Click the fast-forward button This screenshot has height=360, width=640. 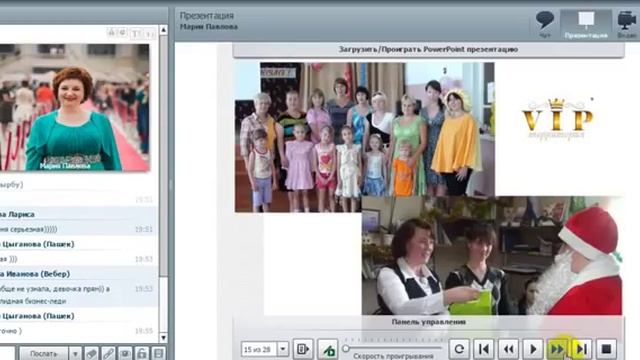click(x=557, y=349)
